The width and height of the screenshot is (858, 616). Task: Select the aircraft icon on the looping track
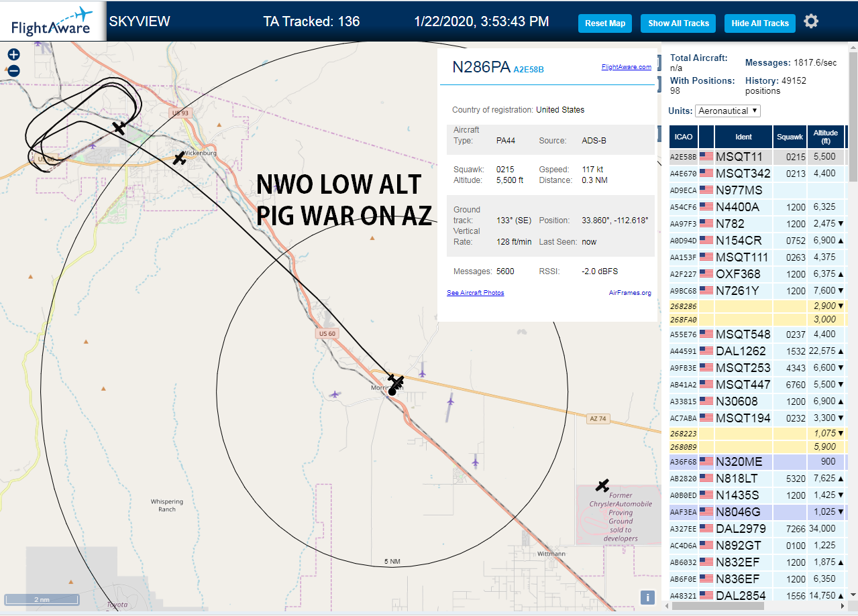(x=119, y=127)
